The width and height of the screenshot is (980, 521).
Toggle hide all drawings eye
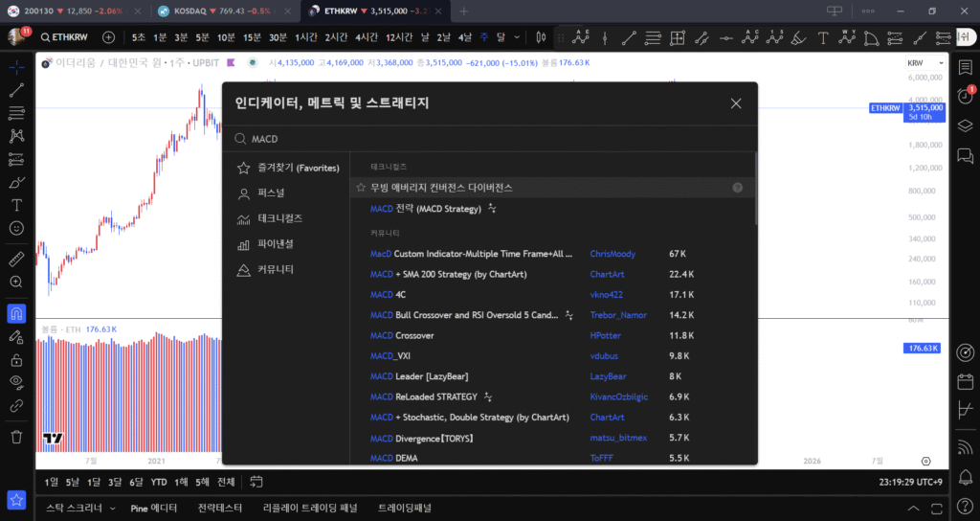click(x=17, y=382)
